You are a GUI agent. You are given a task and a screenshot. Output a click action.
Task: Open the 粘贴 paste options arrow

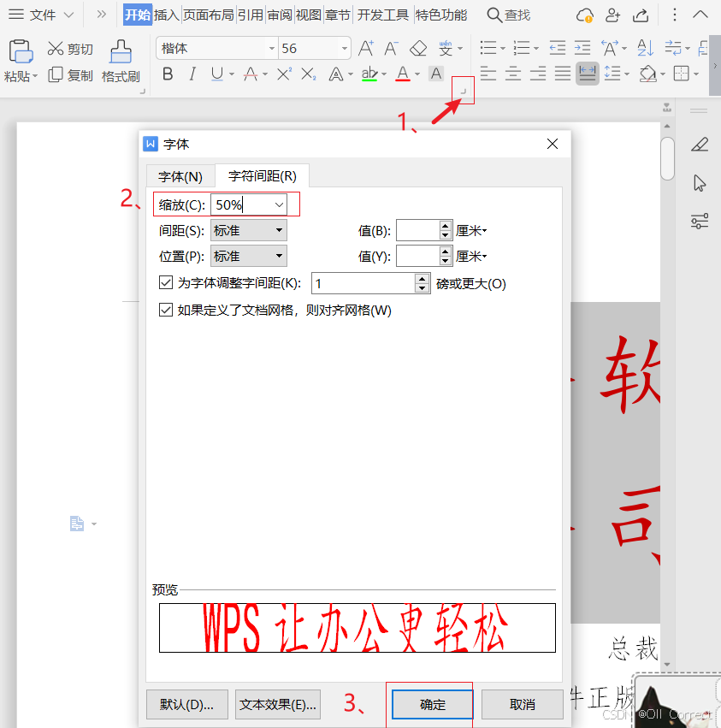pos(35,75)
